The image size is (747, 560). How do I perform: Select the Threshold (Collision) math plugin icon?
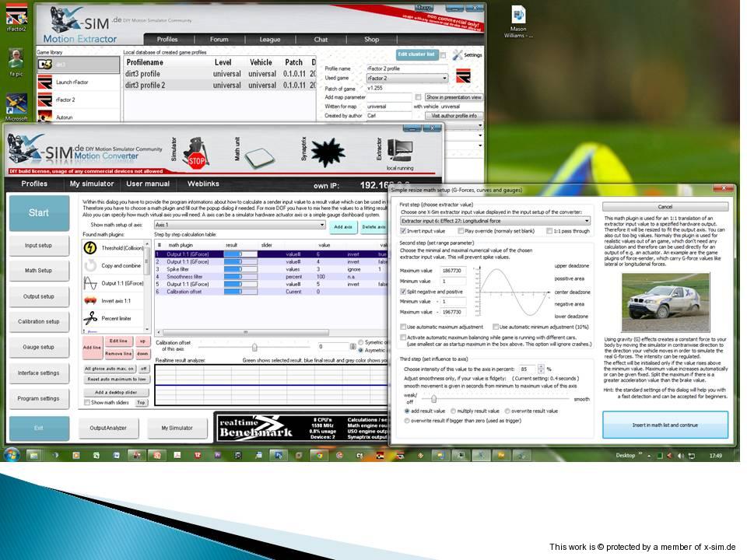[x=90, y=248]
